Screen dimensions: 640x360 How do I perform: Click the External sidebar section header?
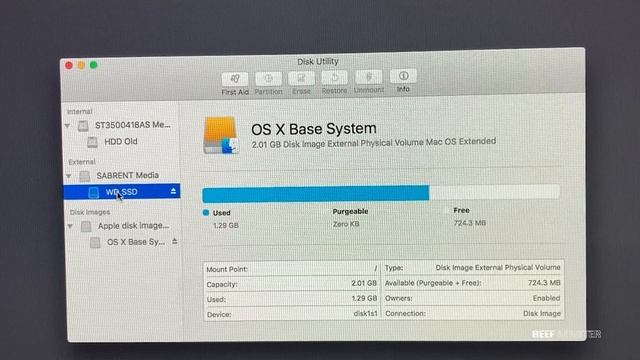[82, 162]
